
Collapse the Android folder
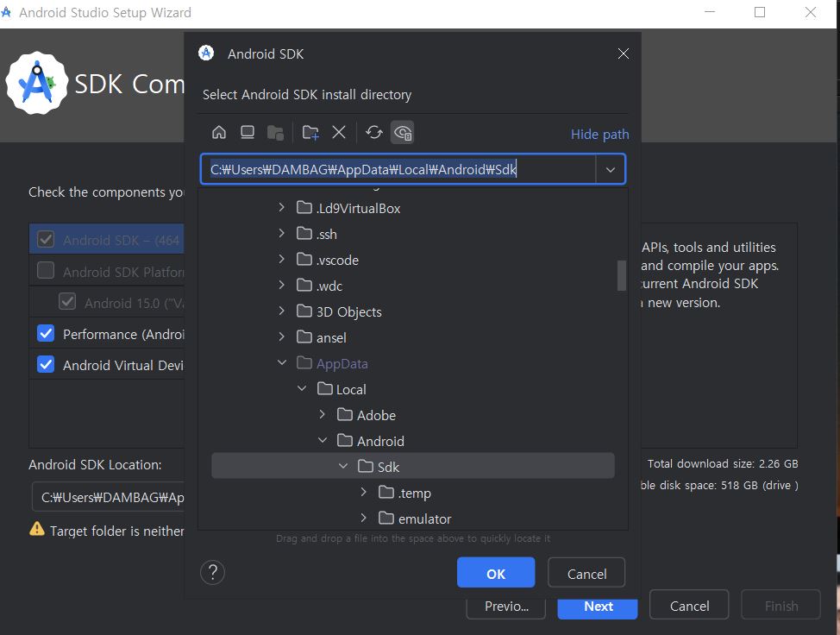(323, 441)
